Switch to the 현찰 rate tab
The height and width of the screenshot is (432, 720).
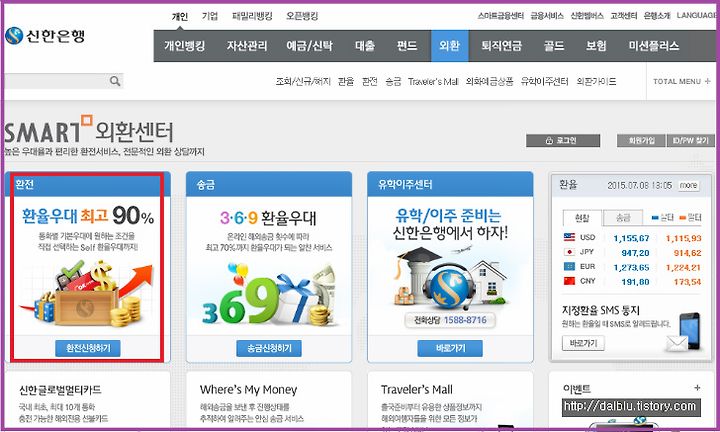(582, 218)
